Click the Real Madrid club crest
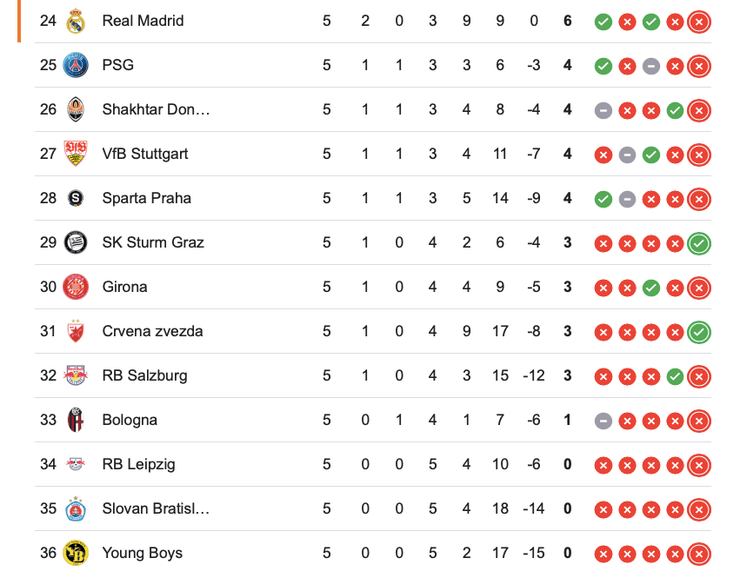The image size is (740, 583). (76, 21)
